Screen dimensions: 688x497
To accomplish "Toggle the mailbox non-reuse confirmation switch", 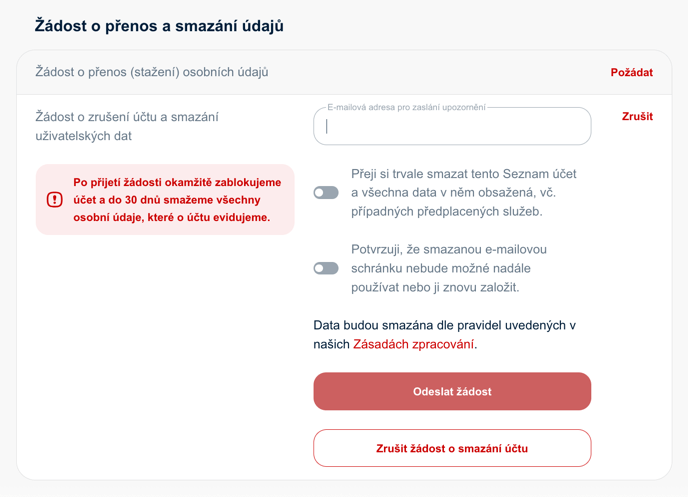I will 326,268.
